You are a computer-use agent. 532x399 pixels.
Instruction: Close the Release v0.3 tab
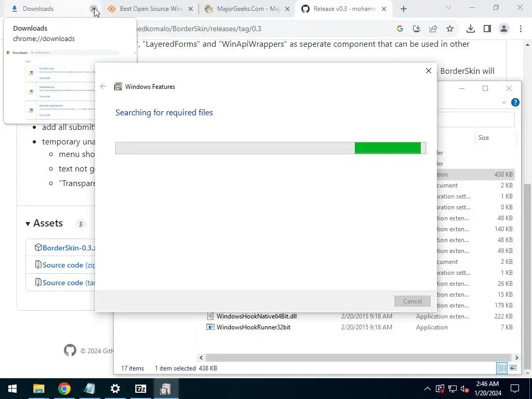pyautogui.click(x=384, y=9)
